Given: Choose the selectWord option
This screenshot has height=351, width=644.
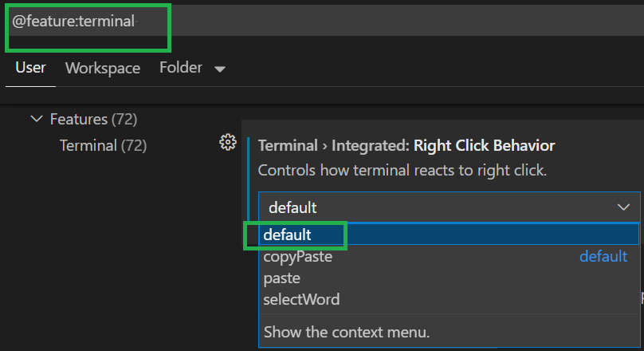Looking at the screenshot, I should [x=450, y=299].
